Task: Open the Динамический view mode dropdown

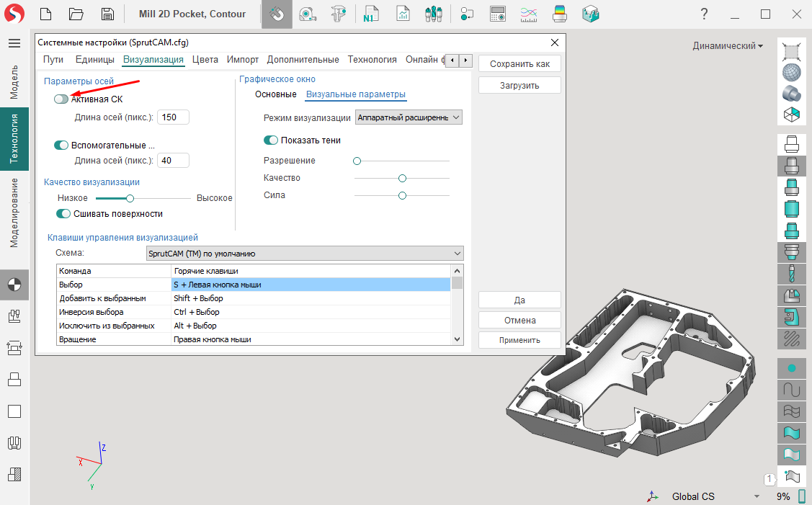Action: 728,45
